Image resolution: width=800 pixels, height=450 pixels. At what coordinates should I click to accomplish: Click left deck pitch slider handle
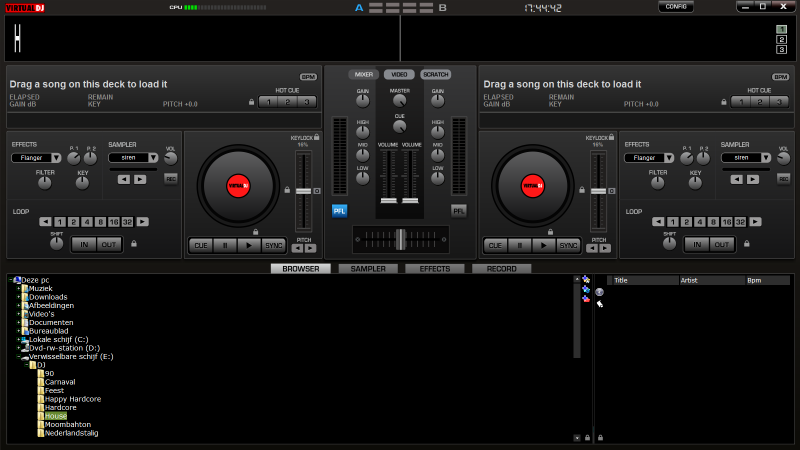point(304,191)
